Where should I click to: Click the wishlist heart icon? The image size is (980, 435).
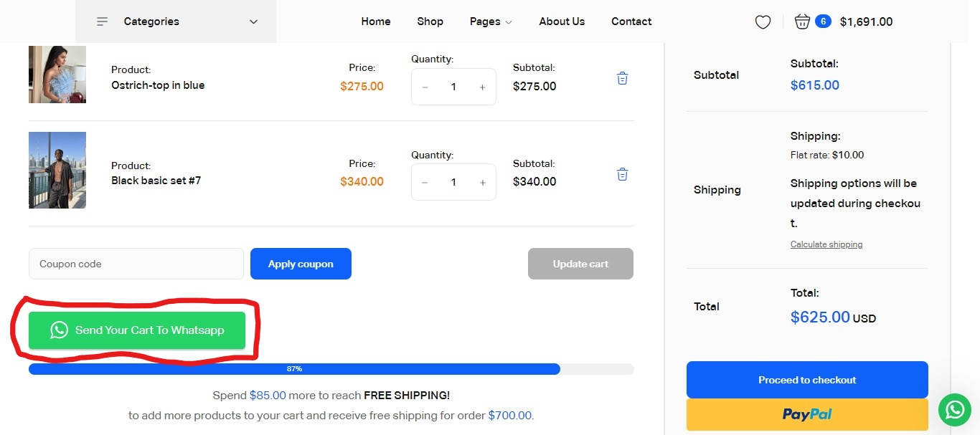click(x=763, y=22)
